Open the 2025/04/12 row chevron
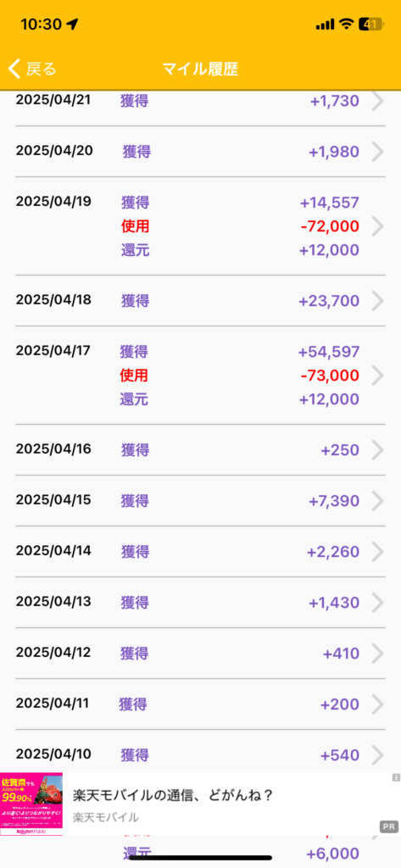Image resolution: width=401 pixels, height=868 pixels. tap(378, 654)
